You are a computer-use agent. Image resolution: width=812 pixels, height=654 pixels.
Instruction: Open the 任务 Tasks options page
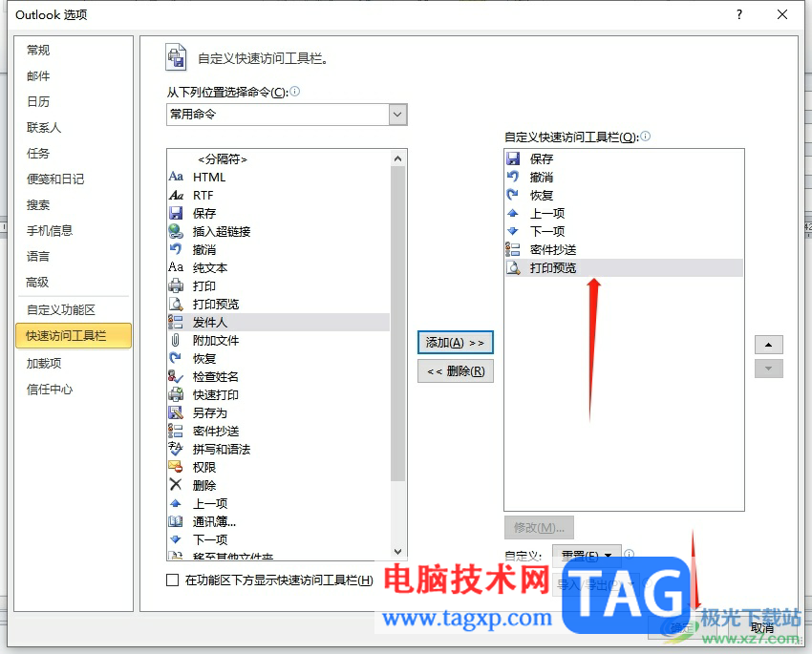tap(38, 153)
